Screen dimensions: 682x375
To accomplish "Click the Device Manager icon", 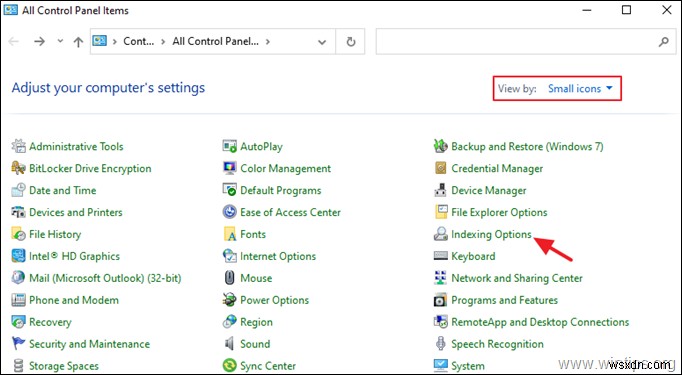I will click(x=441, y=190).
